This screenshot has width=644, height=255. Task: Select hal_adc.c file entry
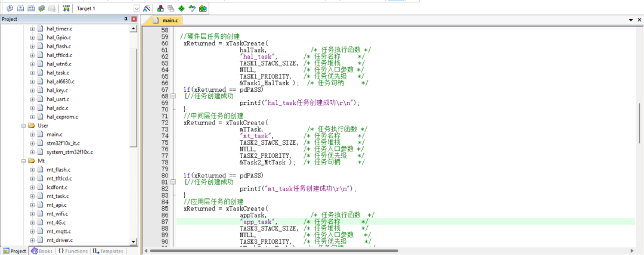click(57, 108)
